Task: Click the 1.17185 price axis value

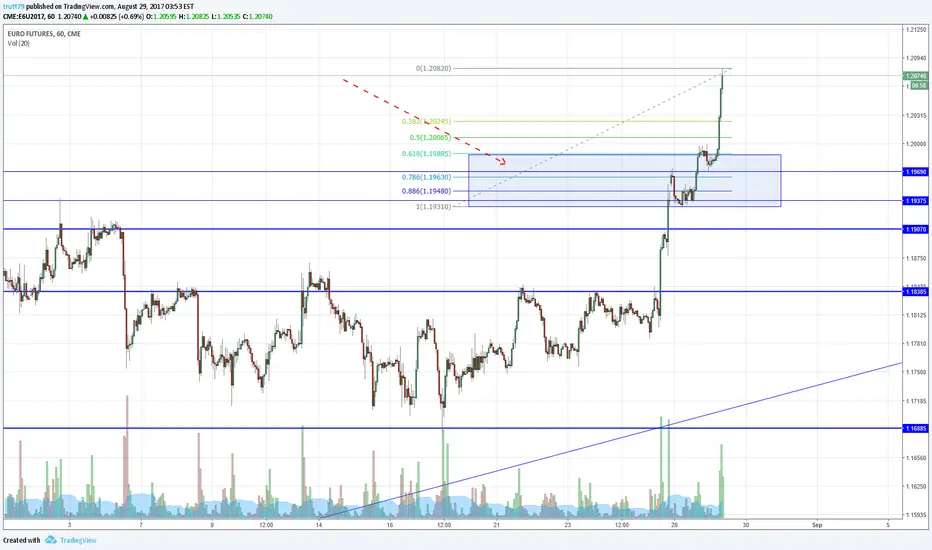Action: point(916,401)
